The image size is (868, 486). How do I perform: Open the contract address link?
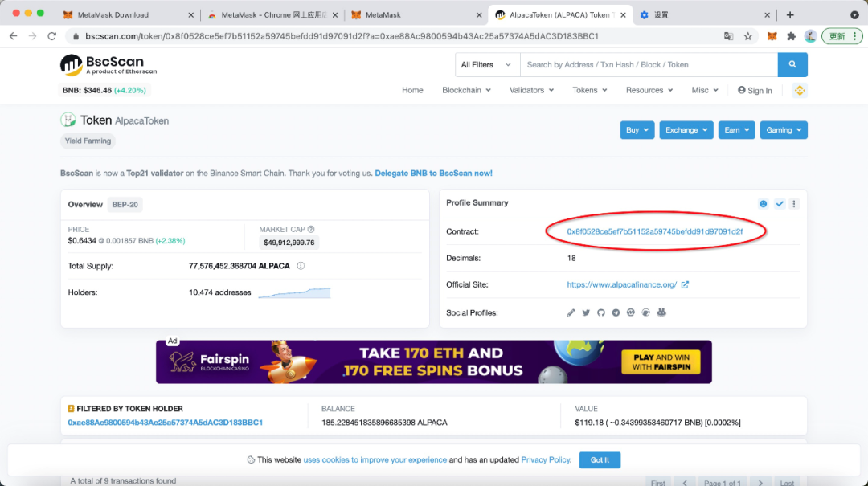point(655,231)
